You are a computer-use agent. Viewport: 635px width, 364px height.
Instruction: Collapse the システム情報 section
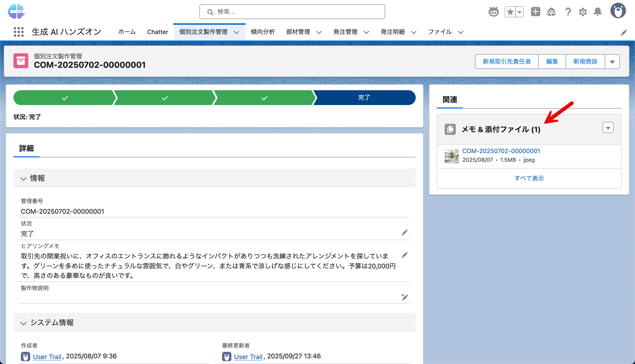point(23,323)
